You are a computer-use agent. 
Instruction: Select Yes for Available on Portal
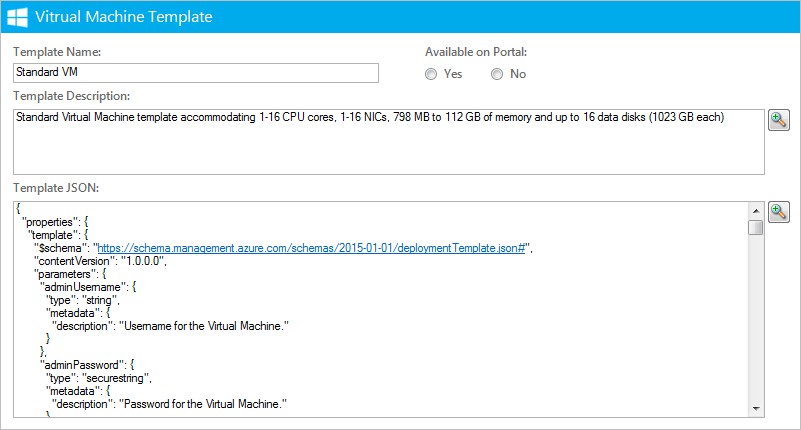(x=431, y=74)
